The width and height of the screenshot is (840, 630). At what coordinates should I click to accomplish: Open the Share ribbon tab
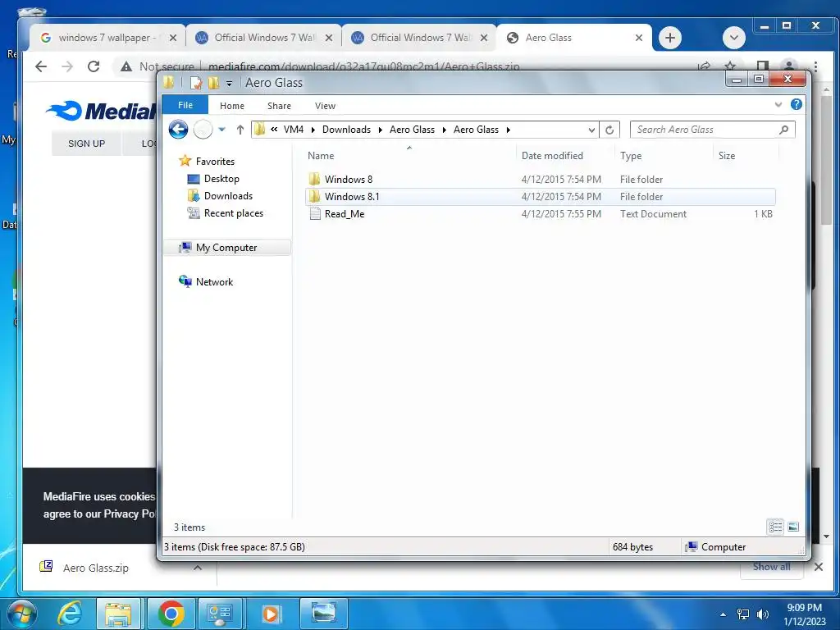pyautogui.click(x=279, y=106)
